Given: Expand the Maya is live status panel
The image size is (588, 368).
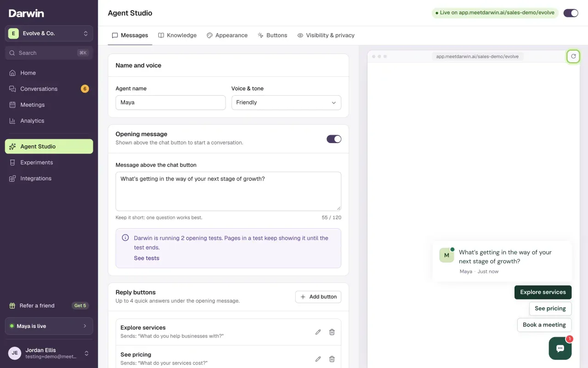Looking at the screenshot, I should pos(49,326).
